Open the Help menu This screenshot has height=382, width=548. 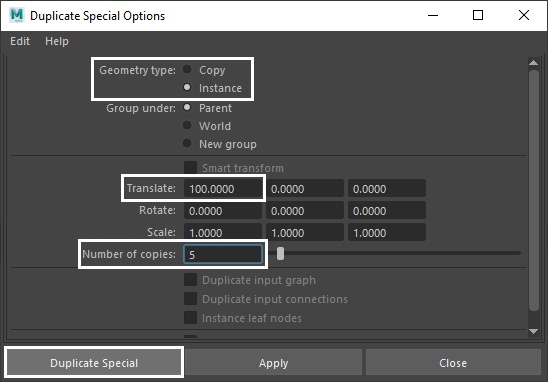pyautogui.click(x=57, y=41)
